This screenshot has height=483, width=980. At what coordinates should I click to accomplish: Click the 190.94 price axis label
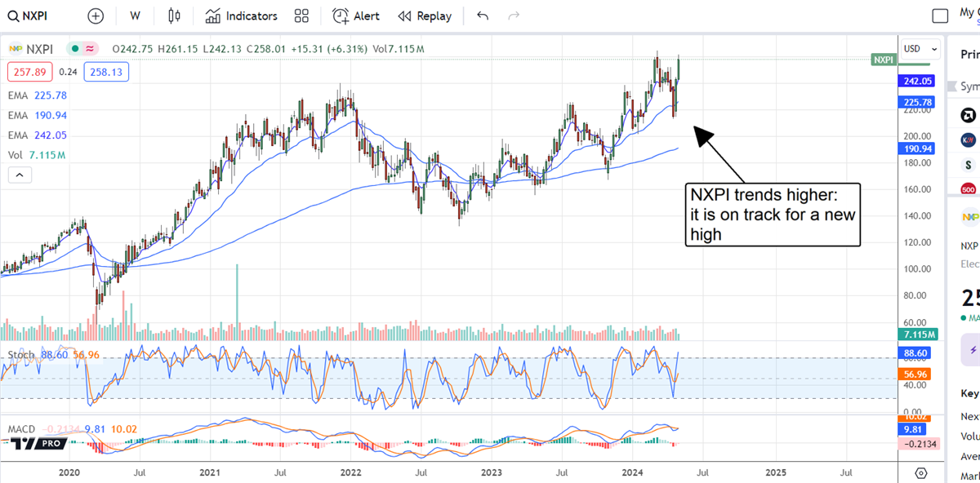[918, 148]
